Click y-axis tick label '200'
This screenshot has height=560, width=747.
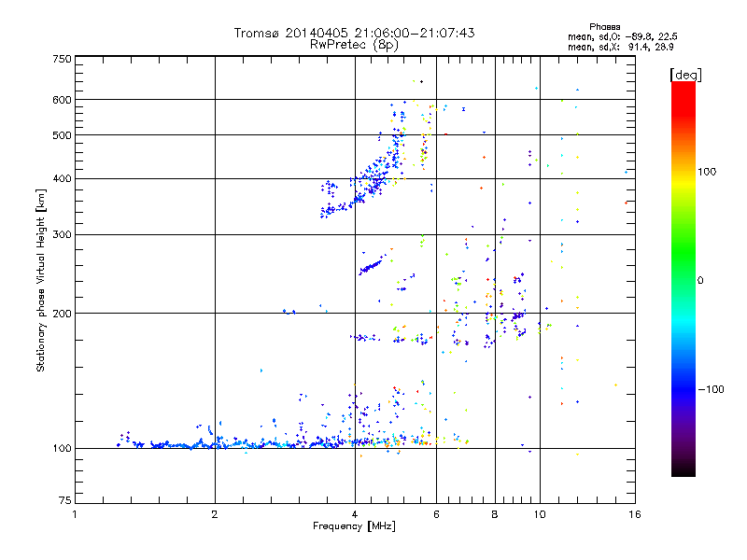[63, 314]
